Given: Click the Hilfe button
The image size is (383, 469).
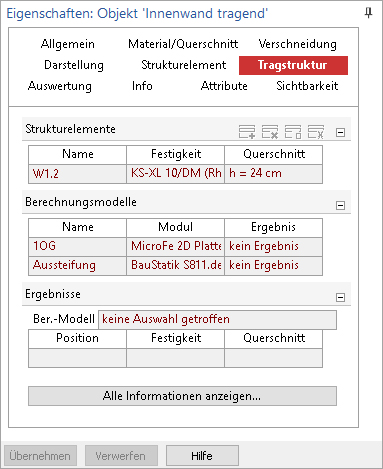Looking at the screenshot, I should [202, 456].
